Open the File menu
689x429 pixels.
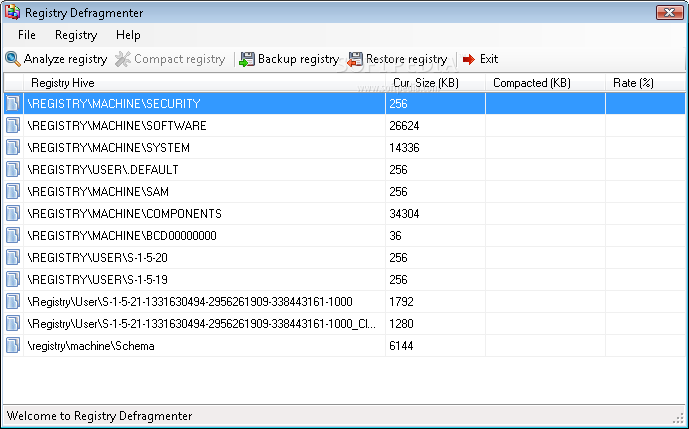click(x=27, y=35)
